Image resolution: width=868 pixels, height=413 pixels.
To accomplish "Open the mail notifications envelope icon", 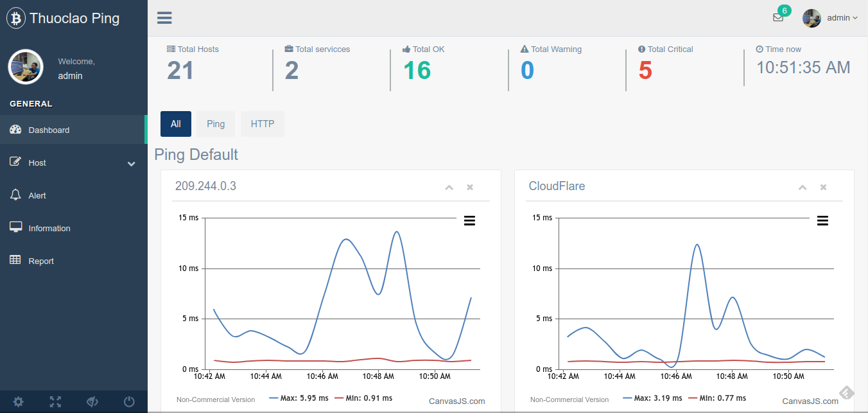I will (778, 18).
